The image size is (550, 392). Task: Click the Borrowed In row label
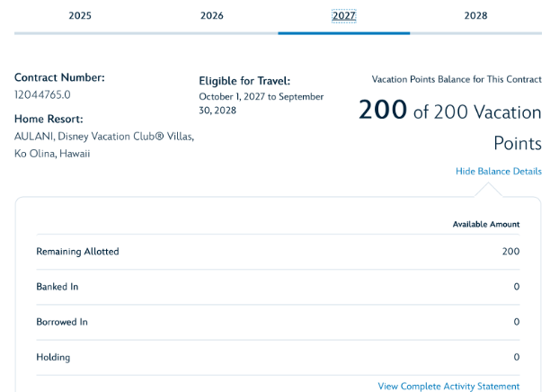tap(62, 322)
